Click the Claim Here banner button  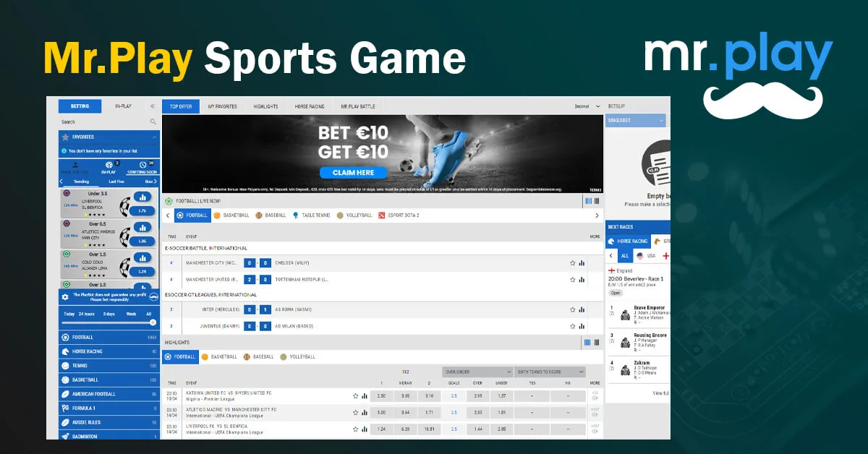coord(353,173)
